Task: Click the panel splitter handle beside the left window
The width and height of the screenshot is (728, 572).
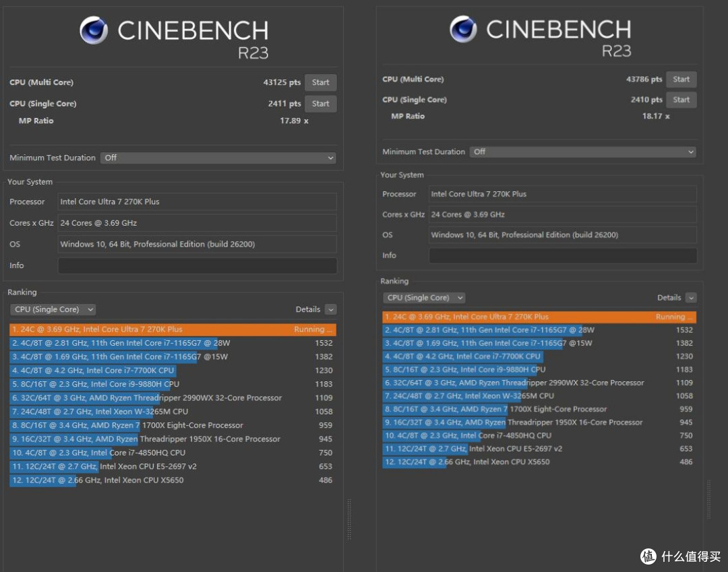Action: pyautogui.click(x=349, y=519)
